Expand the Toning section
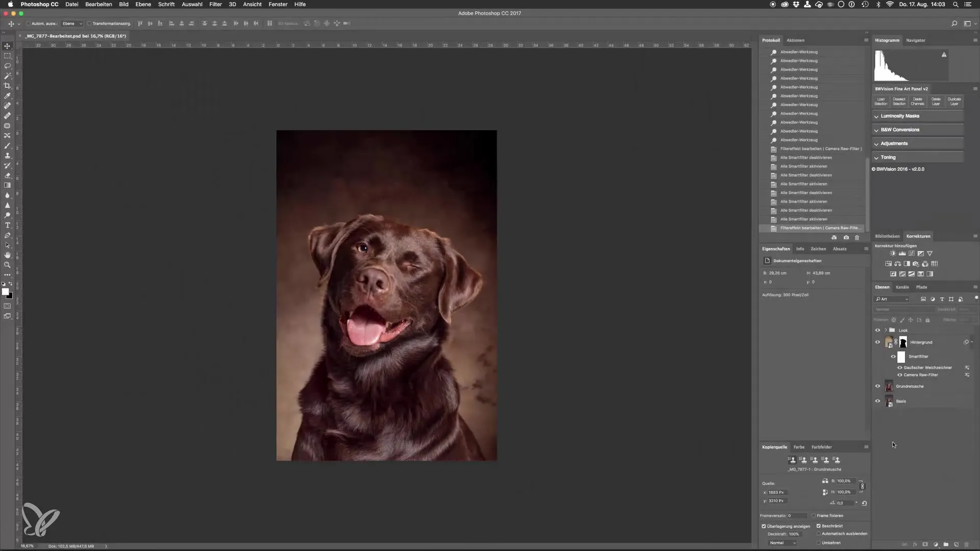This screenshot has width=980, height=551. pos(918,158)
